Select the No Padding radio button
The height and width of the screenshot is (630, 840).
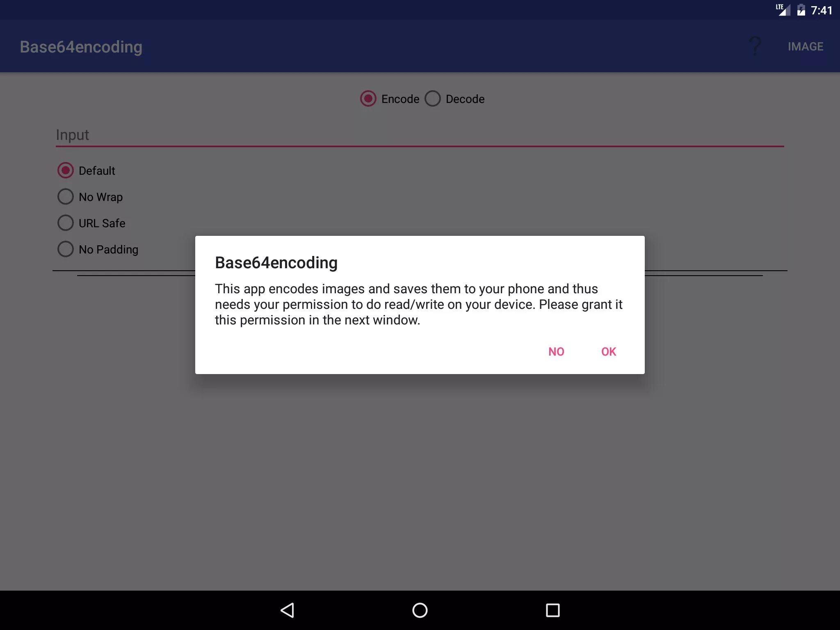[x=64, y=249]
